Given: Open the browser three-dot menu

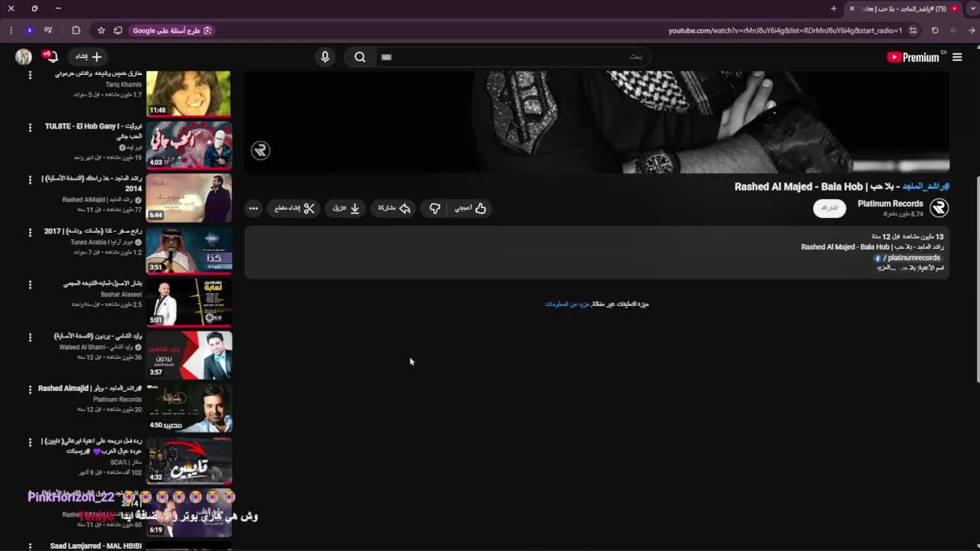Looking at the screenshot, I should coord(11,31).
